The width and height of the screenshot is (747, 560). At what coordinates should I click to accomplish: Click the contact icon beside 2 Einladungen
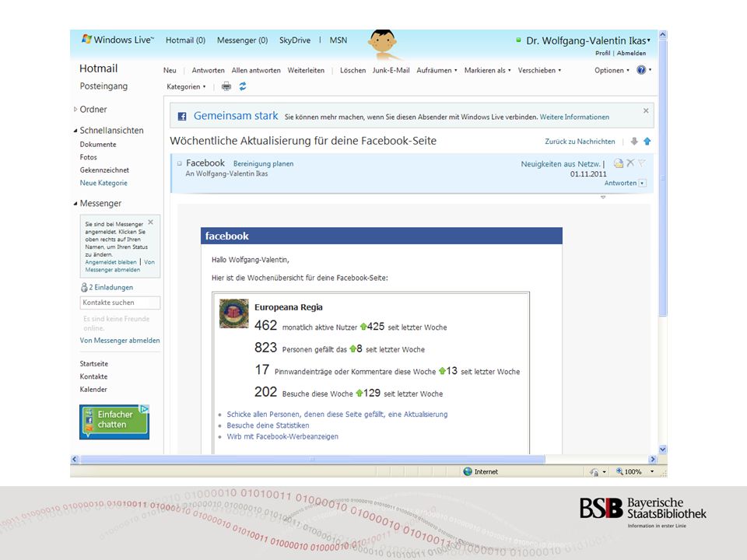84,287
